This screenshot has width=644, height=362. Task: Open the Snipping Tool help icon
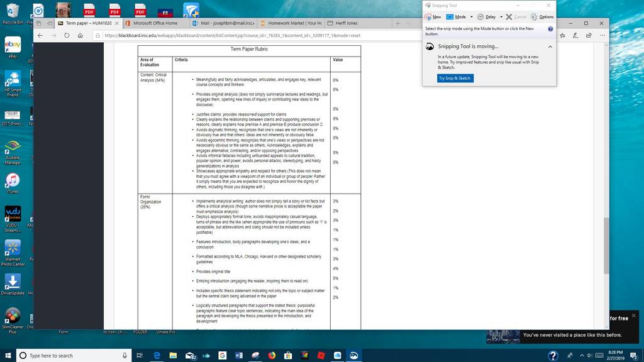click(x=550, y=29)
